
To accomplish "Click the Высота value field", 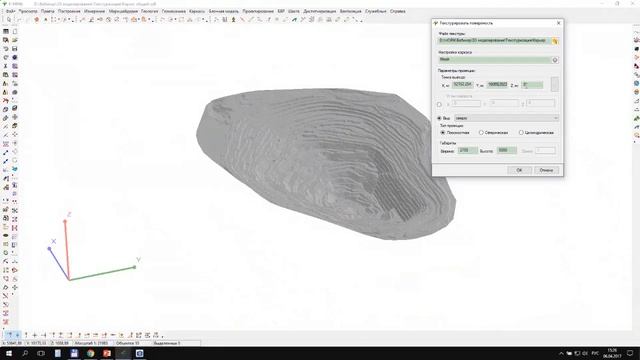I will (507, 151).
